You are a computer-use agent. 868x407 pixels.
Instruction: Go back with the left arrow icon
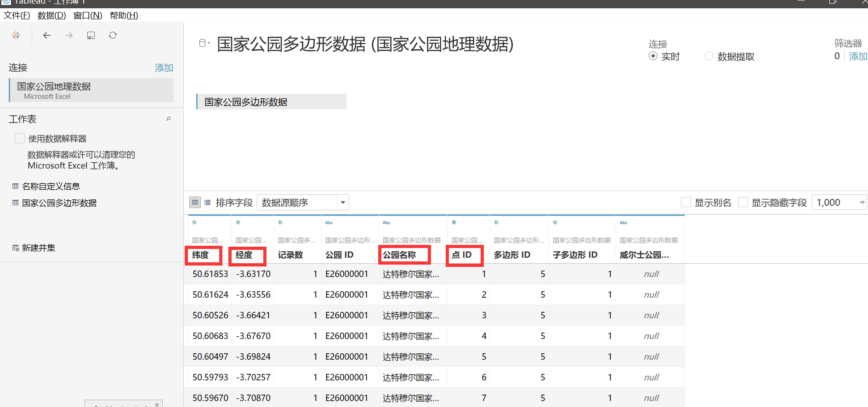[46, 35]
